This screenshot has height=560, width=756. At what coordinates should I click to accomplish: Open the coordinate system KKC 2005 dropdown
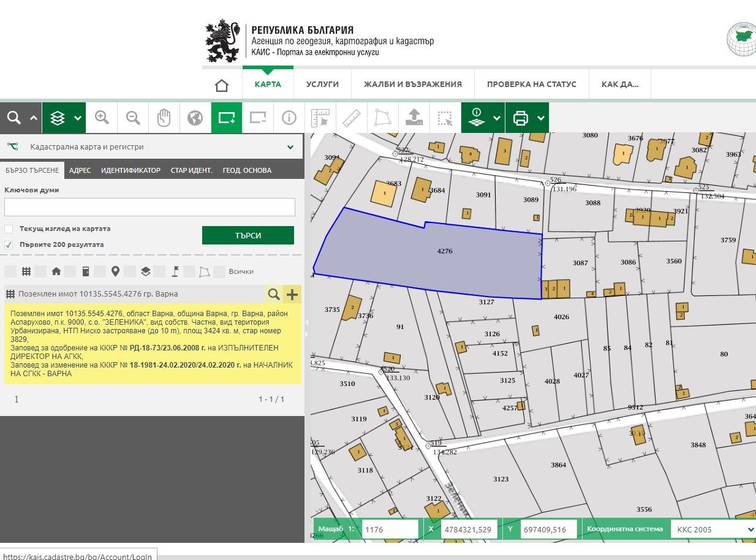coord(713,529)
